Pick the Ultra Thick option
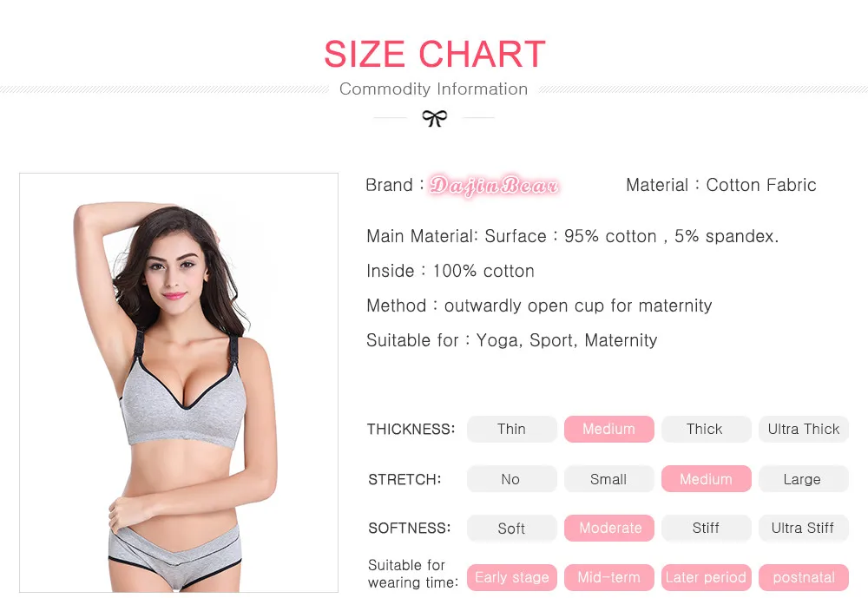The width and height of the screenshot is (868, 598). pyautogui.click(x=803, y=429)
